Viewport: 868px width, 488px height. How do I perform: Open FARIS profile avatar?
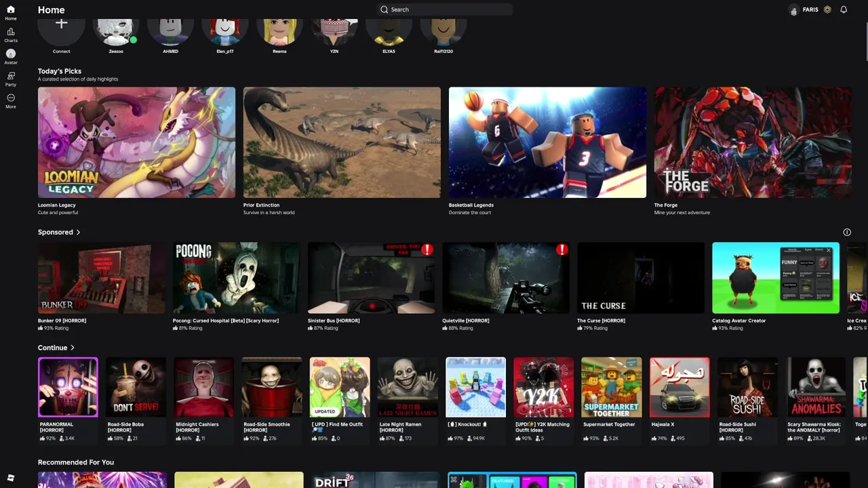pos(794,9)
